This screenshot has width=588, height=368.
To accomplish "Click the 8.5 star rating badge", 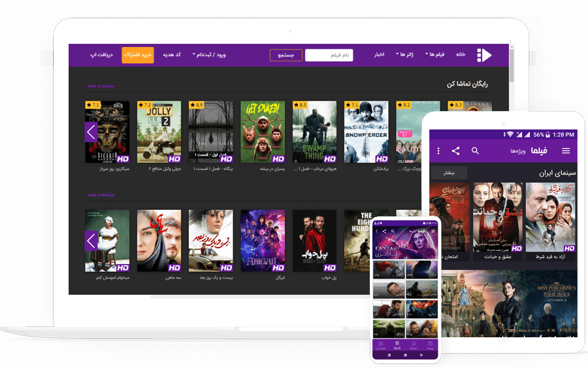I will [300, 105].
